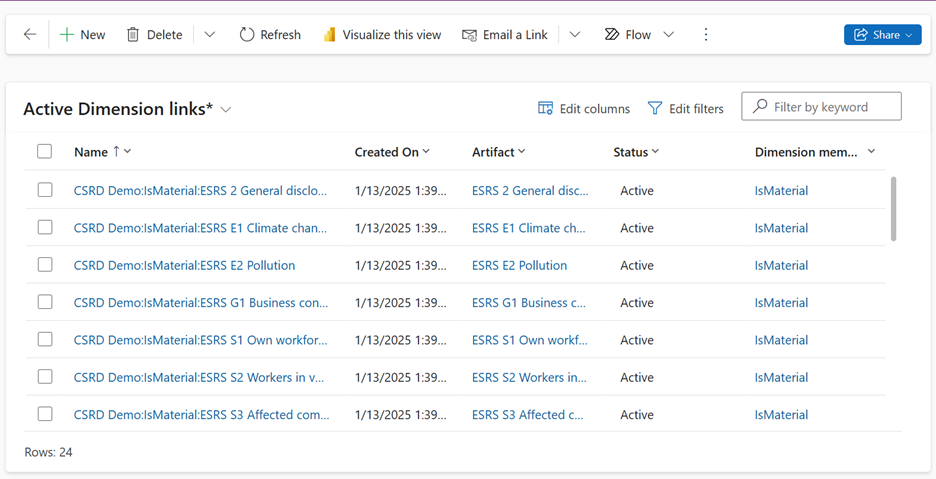Image resolution: width=936 pixels, height=479 pixels.
Task: Check the ESRS 2 General disclosures row
Action: point(45,190)
